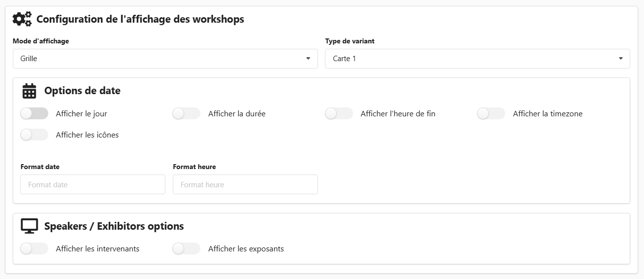Viewport: 644px width, 279px height.
Task: Enable the "Afficher les intervenants" switch
Action: [34, 249]
